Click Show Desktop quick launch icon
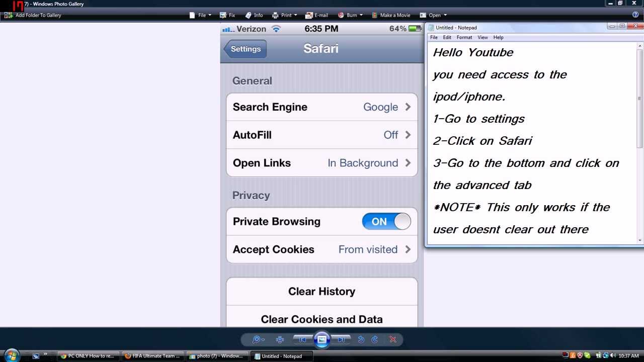 [x=36, y=356]
